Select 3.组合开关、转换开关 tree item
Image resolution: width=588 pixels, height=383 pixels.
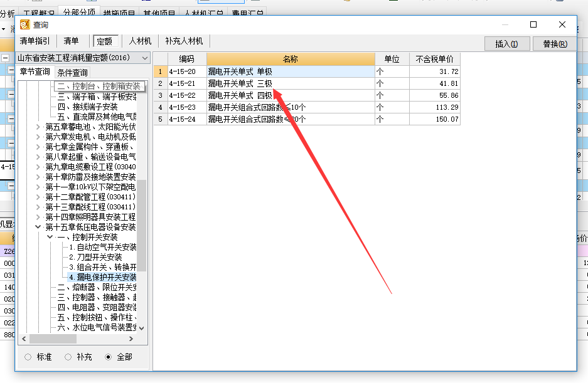pyautogui.click(x=103, y=267)
